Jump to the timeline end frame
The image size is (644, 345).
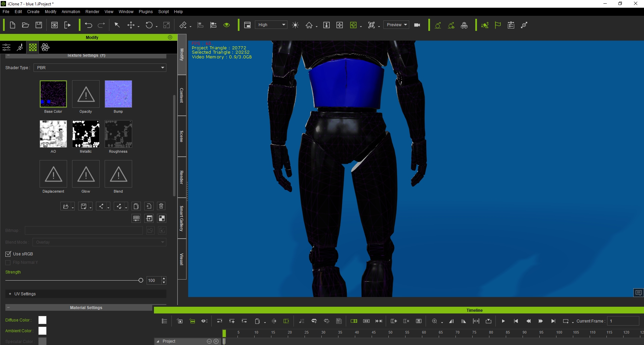[x=553, y=321]
